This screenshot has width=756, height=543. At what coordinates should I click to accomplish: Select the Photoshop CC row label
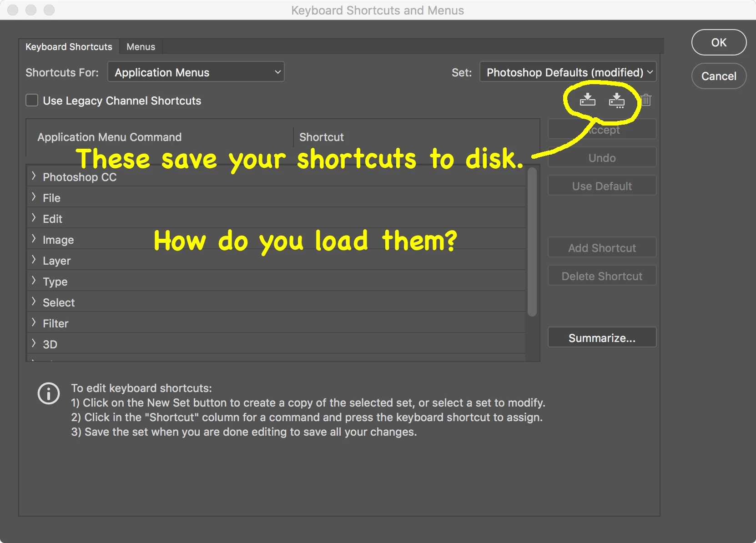click(x=80, y=177)
